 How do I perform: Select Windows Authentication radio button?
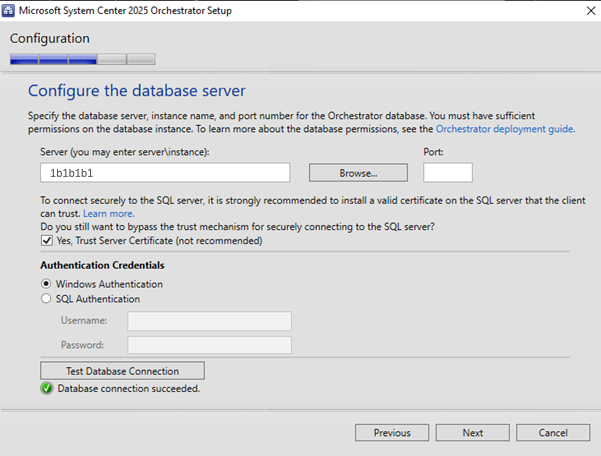coord(46,284)
